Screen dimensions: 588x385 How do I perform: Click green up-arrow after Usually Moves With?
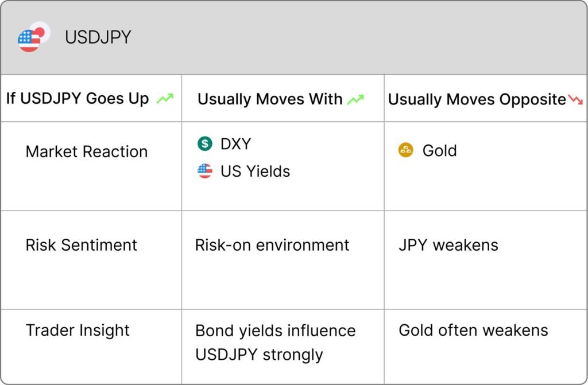[x=355, y=99]
